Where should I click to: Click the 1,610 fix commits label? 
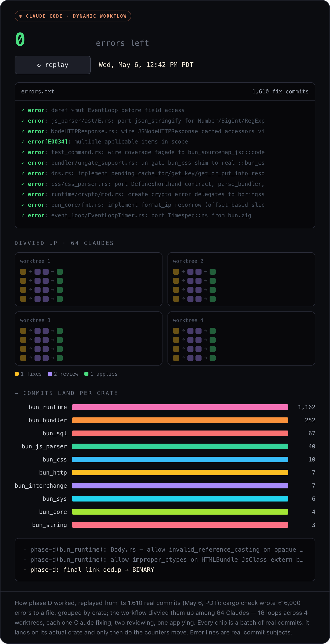[x=280, y=92]
